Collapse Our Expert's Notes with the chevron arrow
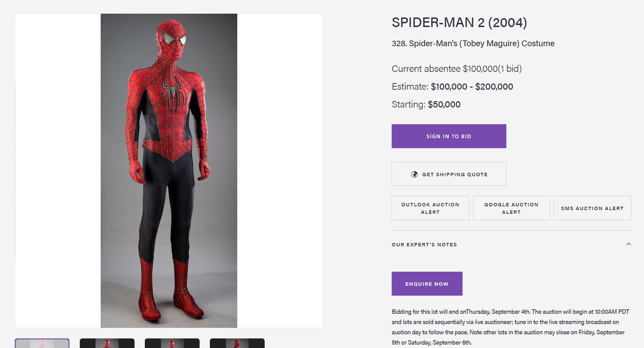This screenshot has width=644, height=348. point(628,244)
